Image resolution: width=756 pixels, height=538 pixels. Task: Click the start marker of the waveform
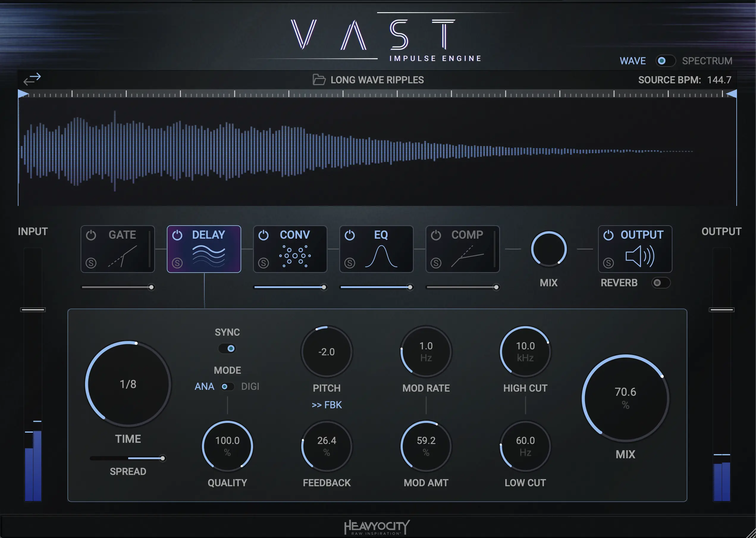23,94
